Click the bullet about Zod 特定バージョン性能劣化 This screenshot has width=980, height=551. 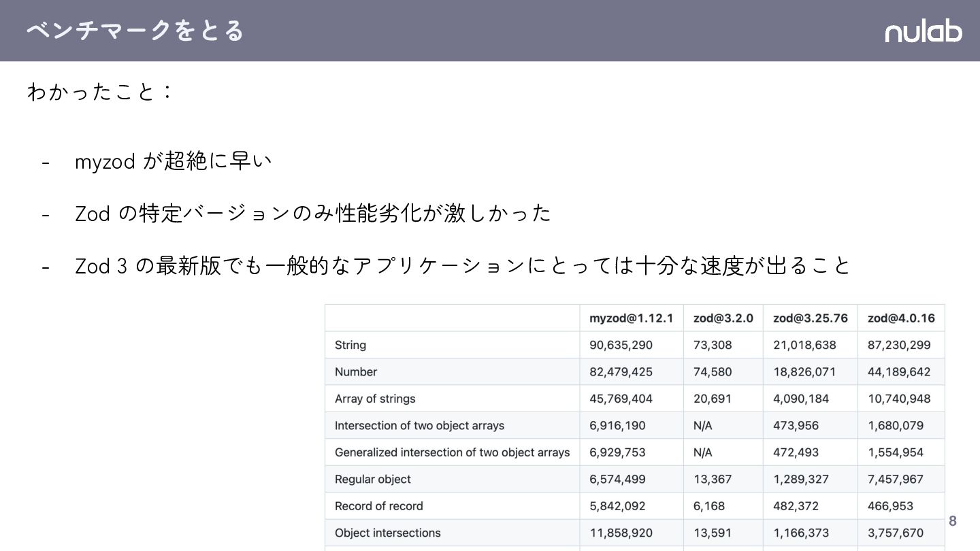pos(312,213)
